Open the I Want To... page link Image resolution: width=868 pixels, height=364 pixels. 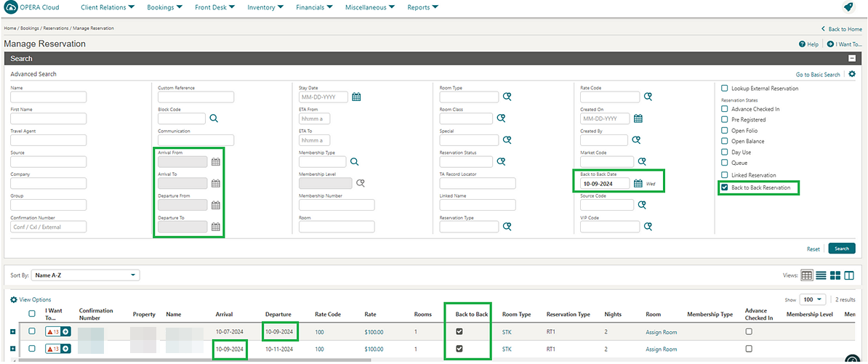(x=845, y=44)
